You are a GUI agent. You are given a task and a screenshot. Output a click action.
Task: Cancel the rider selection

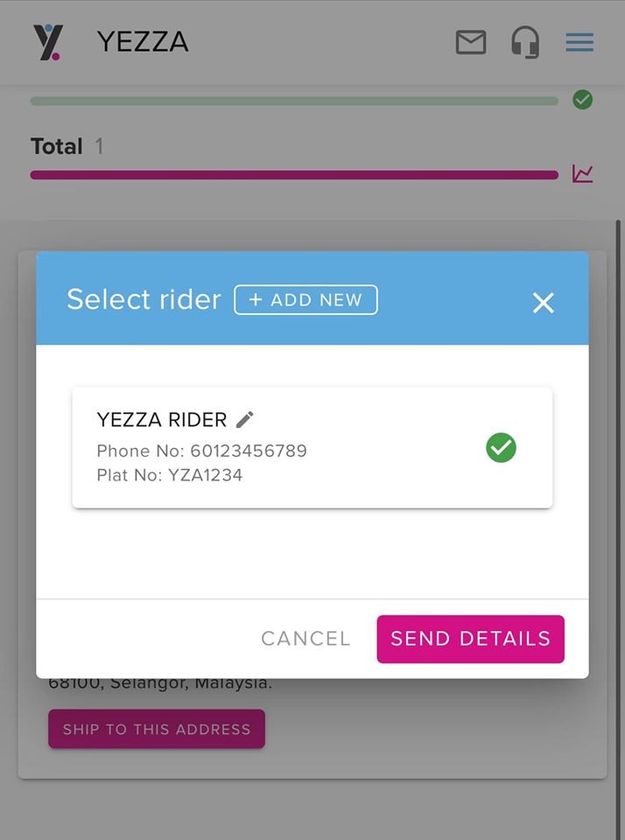coord(305,639)
